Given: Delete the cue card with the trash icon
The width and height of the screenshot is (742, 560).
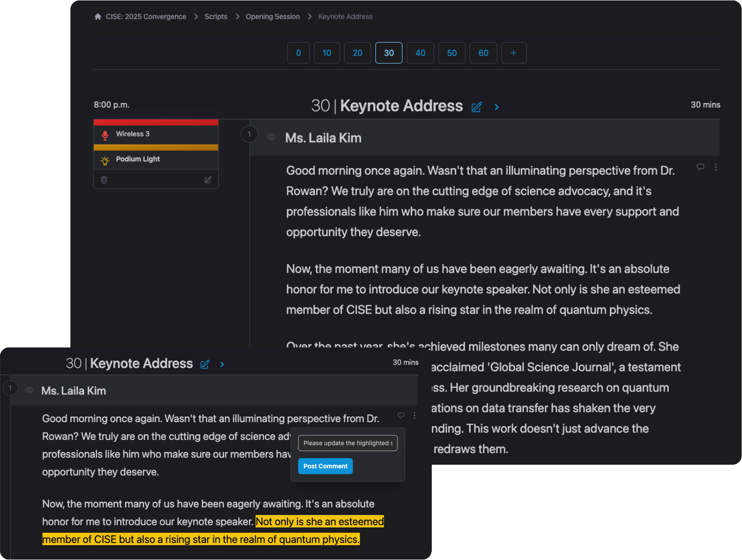Looking at the screenshot, I should [x=104, y=180].
